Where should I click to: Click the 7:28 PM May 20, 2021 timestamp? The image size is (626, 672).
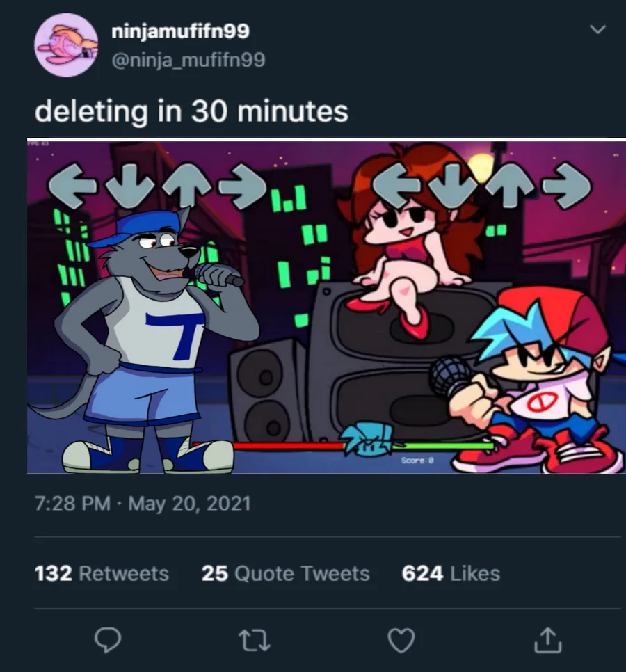[142, 504]
